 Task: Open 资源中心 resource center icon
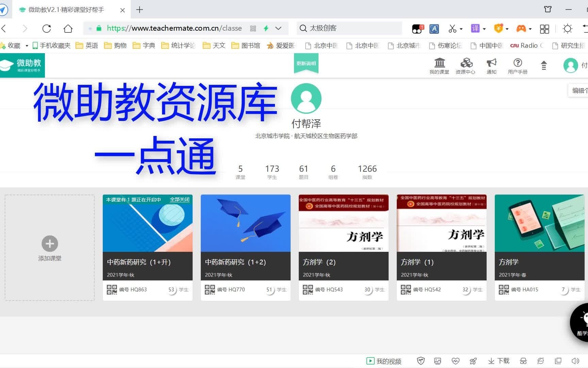(x=465, y=66)
